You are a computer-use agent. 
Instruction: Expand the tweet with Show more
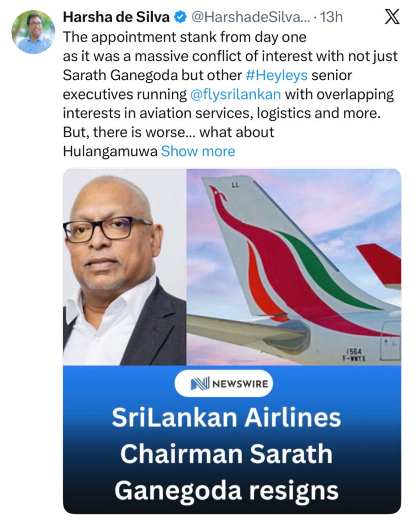click(198, 151)
